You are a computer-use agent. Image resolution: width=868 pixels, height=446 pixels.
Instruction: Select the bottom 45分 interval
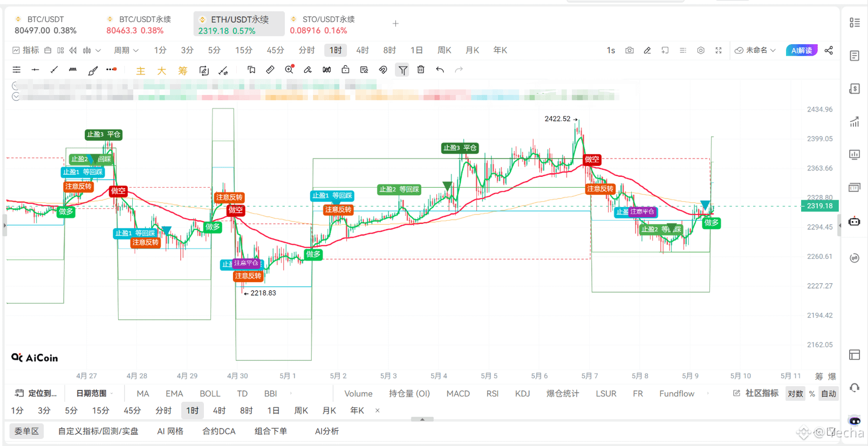(x=132, y=410)
